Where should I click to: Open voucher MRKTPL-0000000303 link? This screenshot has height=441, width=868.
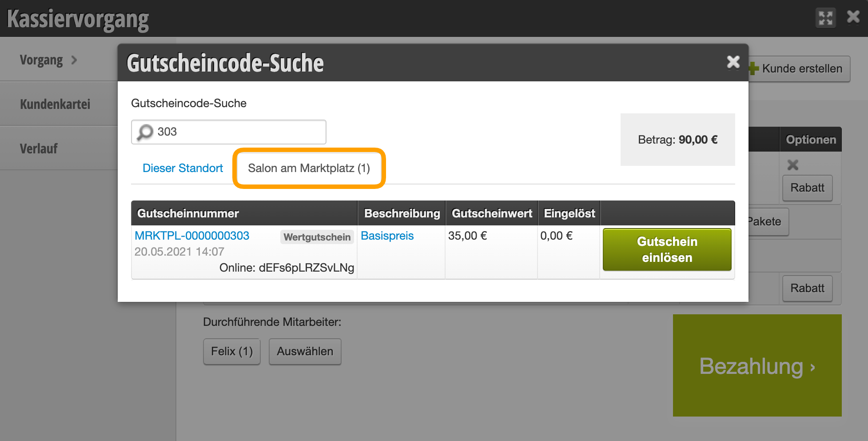(192, 236)
